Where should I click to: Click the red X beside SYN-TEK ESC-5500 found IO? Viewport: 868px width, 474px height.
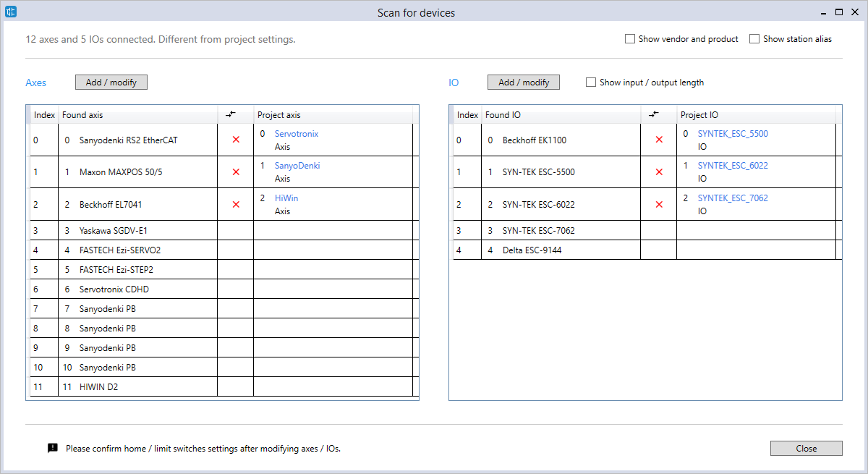click(659, 172)
